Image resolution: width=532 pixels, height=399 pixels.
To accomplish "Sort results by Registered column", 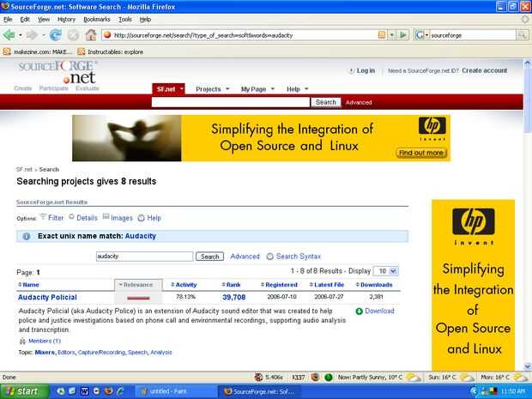I will pos(279,285).
